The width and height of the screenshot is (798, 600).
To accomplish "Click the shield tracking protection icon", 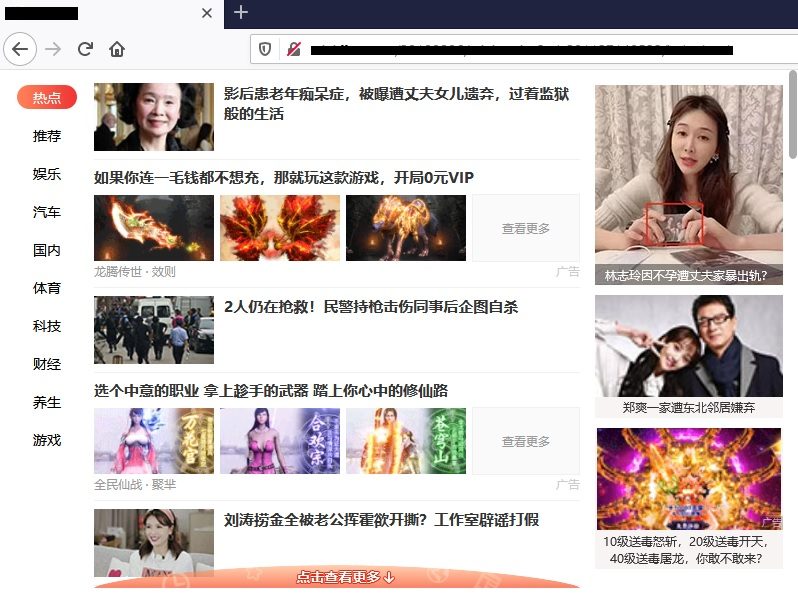I will coord(265,49).
